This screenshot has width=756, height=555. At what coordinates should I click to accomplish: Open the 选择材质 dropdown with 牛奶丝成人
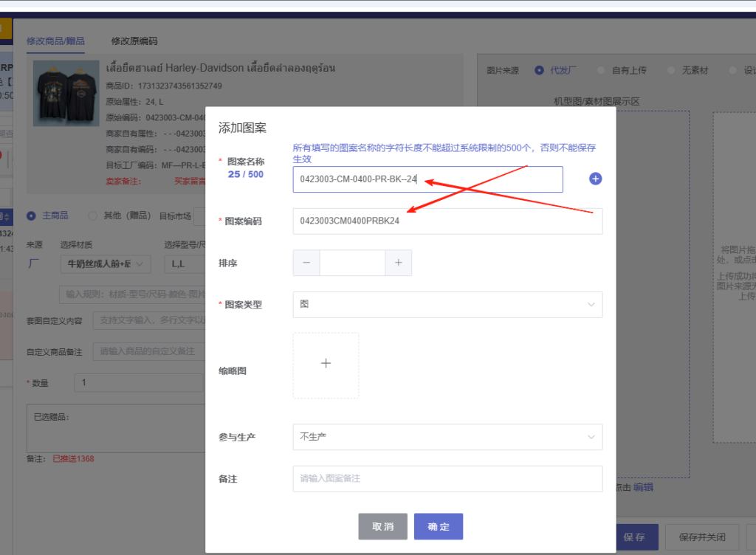pyautogui.click(x=109, y=263)
